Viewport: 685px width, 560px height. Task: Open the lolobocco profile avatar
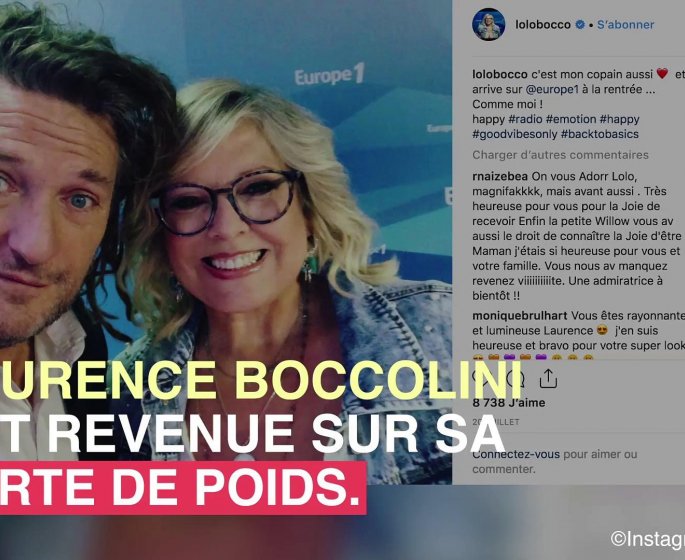point(488,24)
